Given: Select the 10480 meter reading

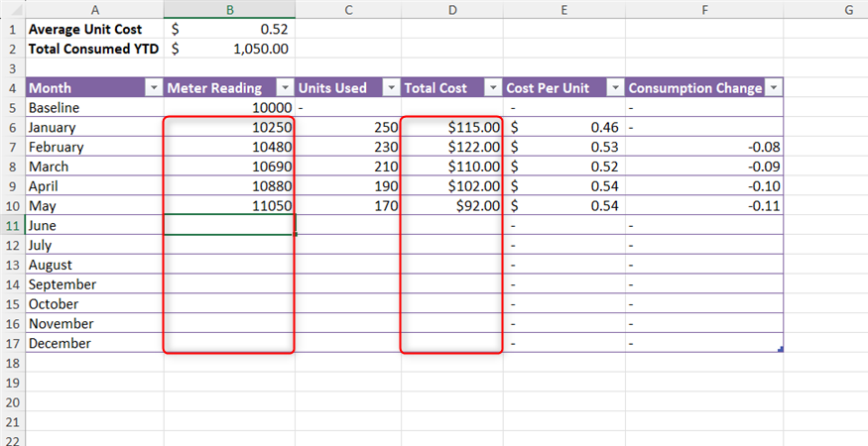Looking at the screenshot, I should [x=229, y=147].
